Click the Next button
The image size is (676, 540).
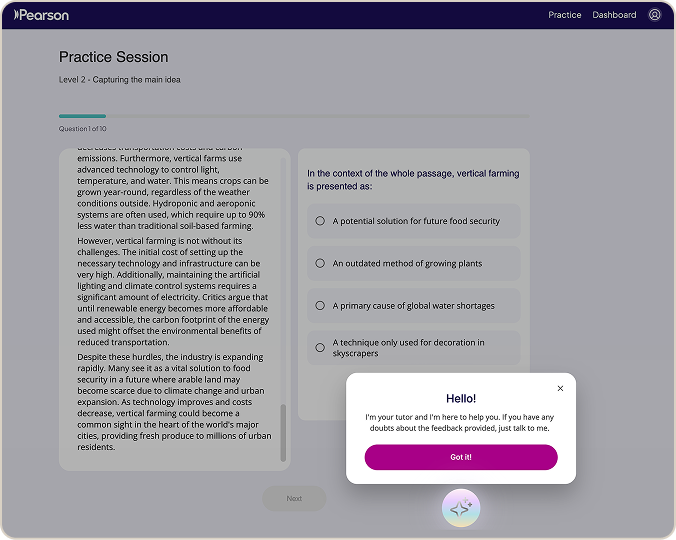(294, 499)
